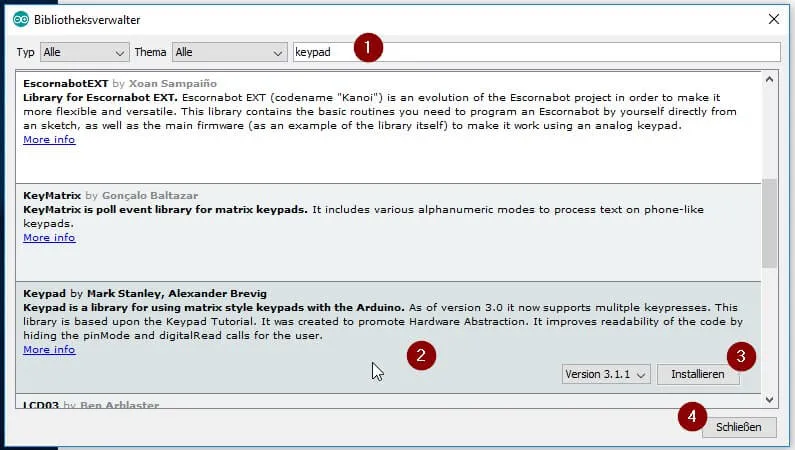Click the Schließen button
The width and height of the screenshot is (795, 450).
pos(739,427)
